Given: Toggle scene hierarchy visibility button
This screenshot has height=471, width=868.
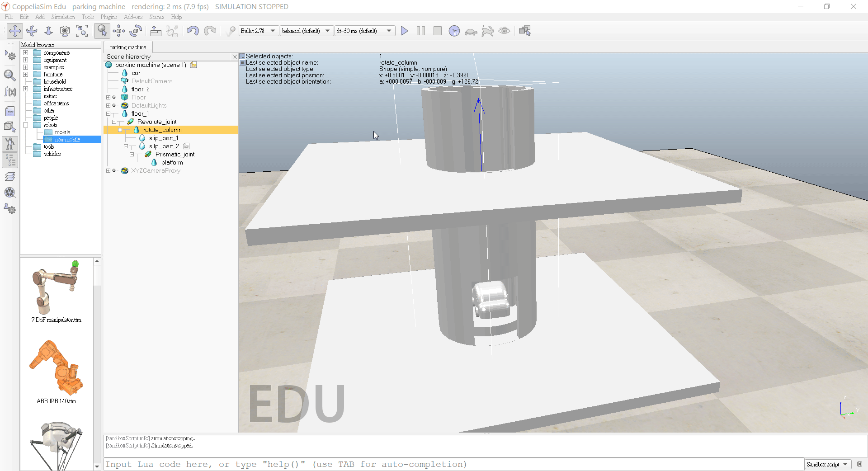Looking at the screenshot, I should click(x=10, y=160).
